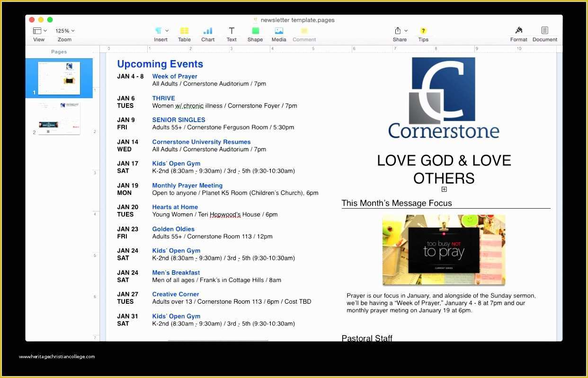The width and height of the screenshot is (588, 378).
Task: Click the SENIOR SINGLES event title
Action: click(x=178, y=120)
